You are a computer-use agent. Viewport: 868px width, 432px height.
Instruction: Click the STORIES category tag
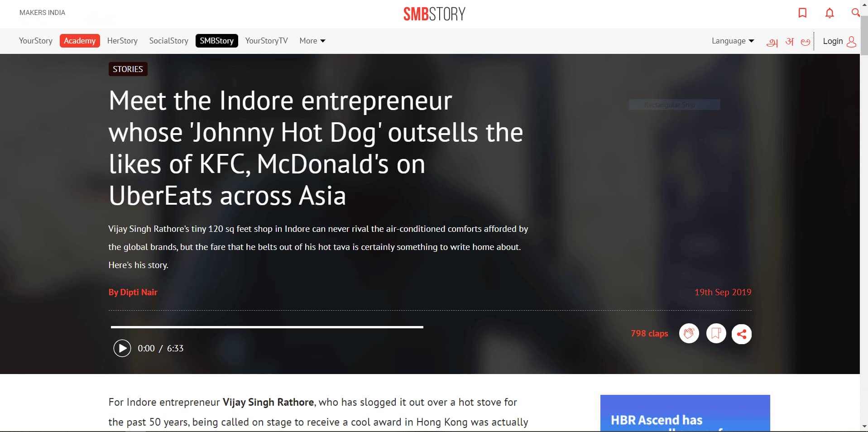pyautogui.click(x=128, y=69)
